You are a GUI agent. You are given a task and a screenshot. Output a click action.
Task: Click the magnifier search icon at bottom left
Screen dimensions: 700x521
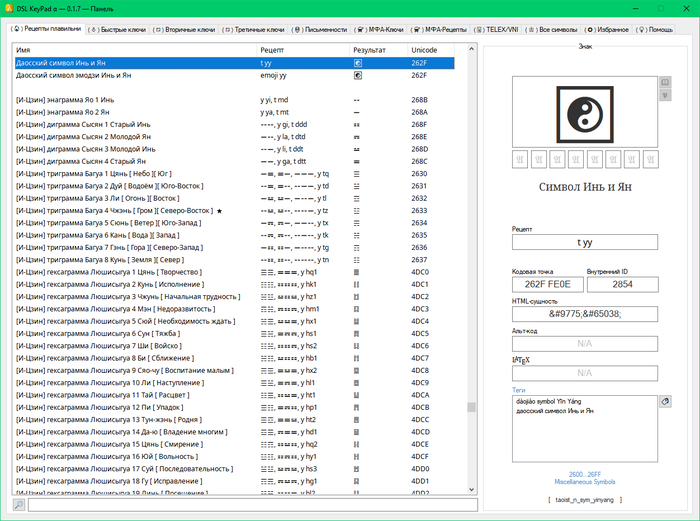[19, 505]
